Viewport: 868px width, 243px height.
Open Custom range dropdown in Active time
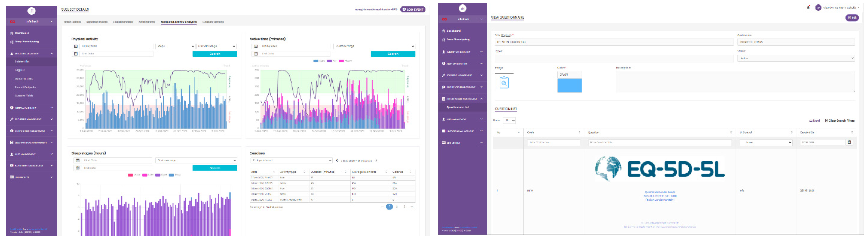pyautogui.click(x=374, y=46)
